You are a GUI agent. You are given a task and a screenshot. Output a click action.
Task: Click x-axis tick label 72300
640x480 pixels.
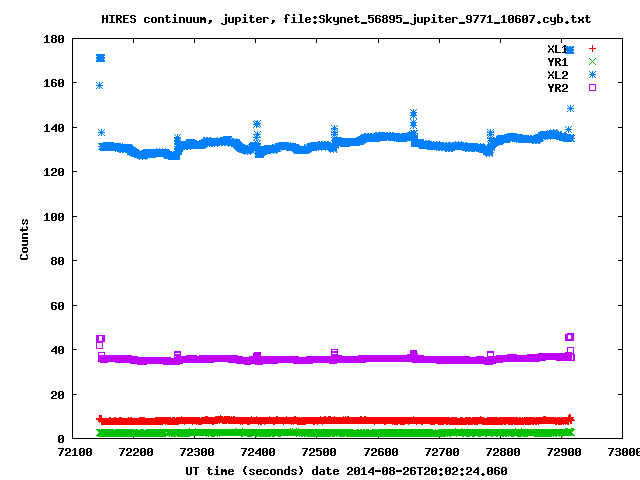click(197, 452)
